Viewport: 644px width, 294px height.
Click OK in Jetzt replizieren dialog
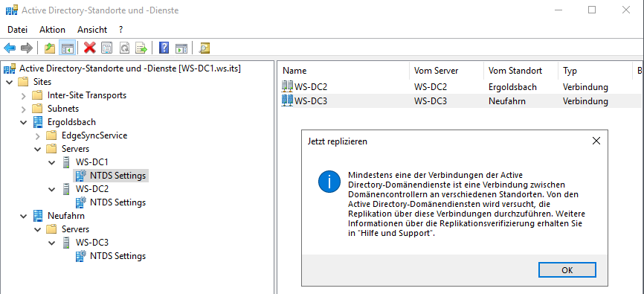pyautogui.click(x=567, y=270)
